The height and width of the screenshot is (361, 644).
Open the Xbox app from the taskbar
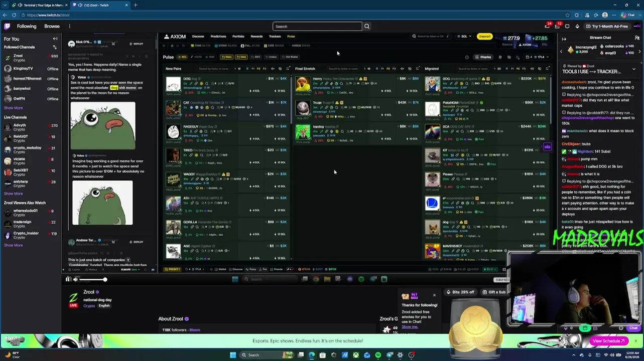pos(356,355)
